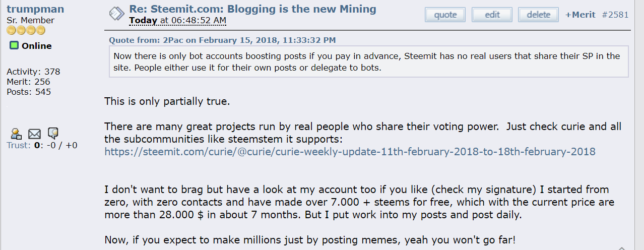Click the Trust rating link
644x250 pixels.
pos(18,145)
